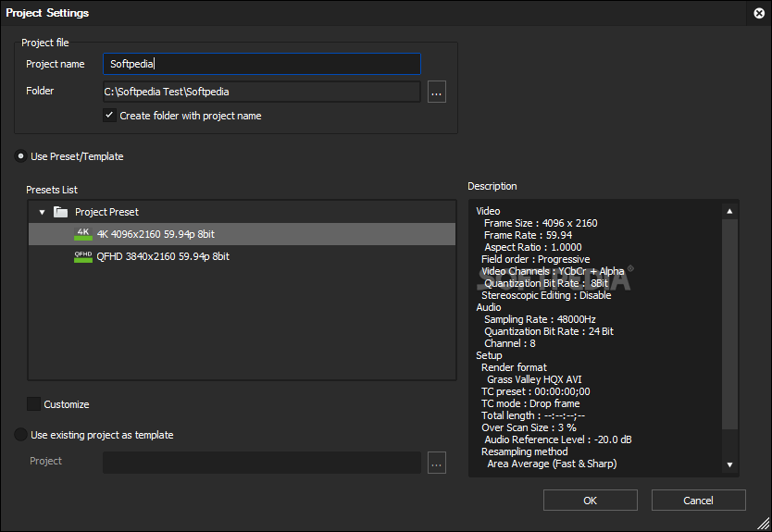
Task: Click Audio Reference Level : -20.0 dB line
Action: [558, 439]
